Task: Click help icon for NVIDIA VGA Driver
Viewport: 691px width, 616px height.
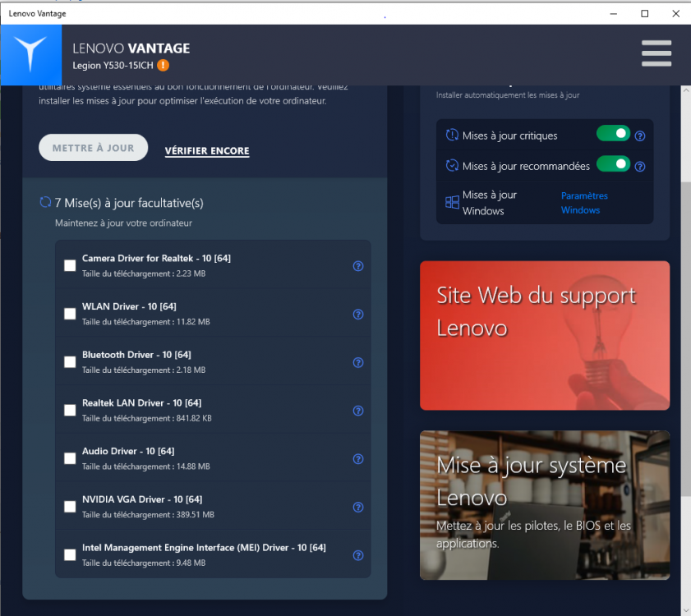Action: point(358,508)
